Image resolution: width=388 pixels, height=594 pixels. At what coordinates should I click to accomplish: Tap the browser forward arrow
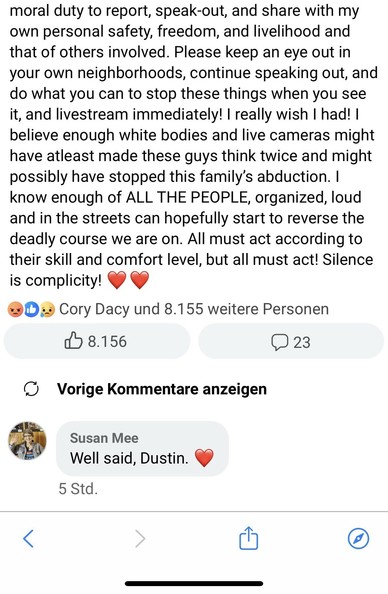140,538
